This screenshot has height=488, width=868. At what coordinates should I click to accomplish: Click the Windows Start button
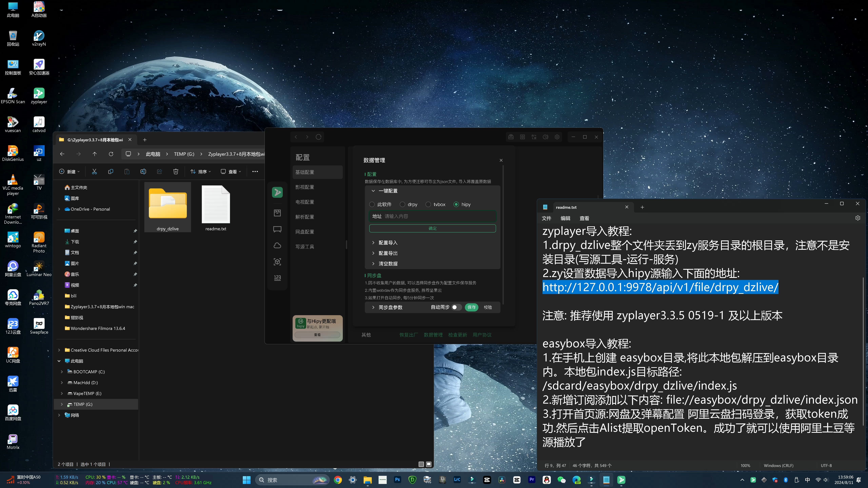coord(247,480)
